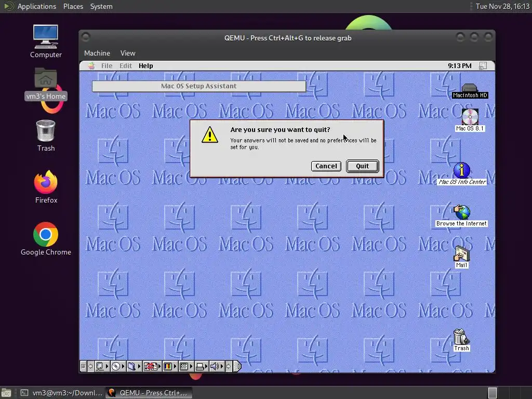Select the Macintosh HD drive icon
This screenshot has width=532, height=399.
pyautogui.click(x=470, y=91)
